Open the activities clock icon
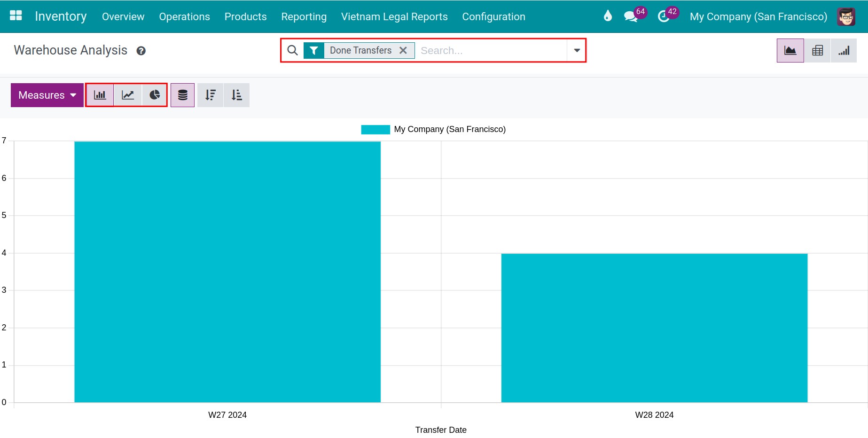The width and height of the screenshot is (868, 438). click(663, 16)
